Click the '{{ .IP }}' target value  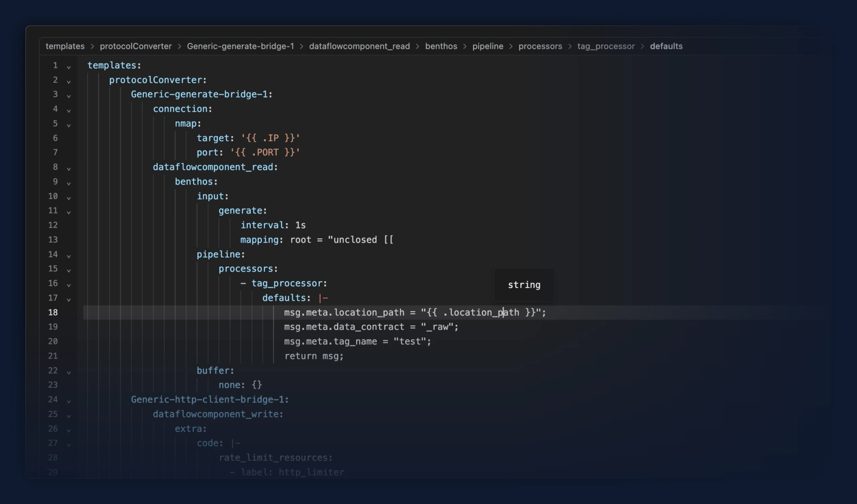(270, 138)
